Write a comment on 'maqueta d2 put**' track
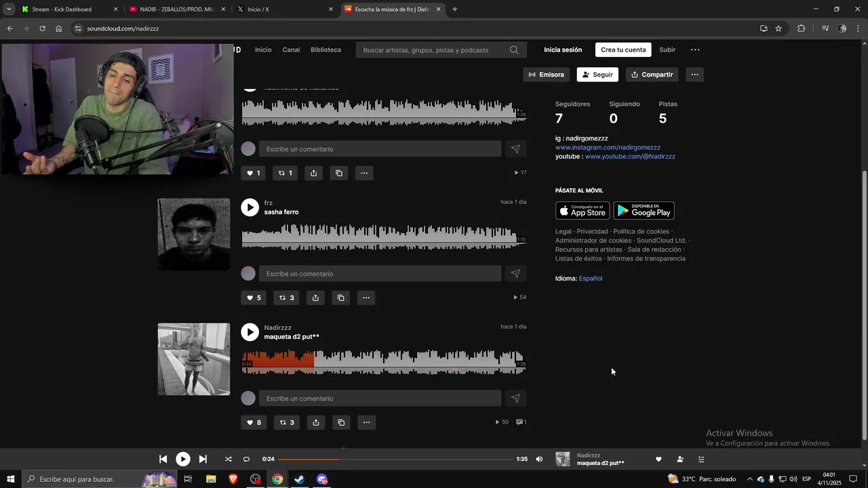Screen dimensions: 868x488 click(x=380, y=399)
